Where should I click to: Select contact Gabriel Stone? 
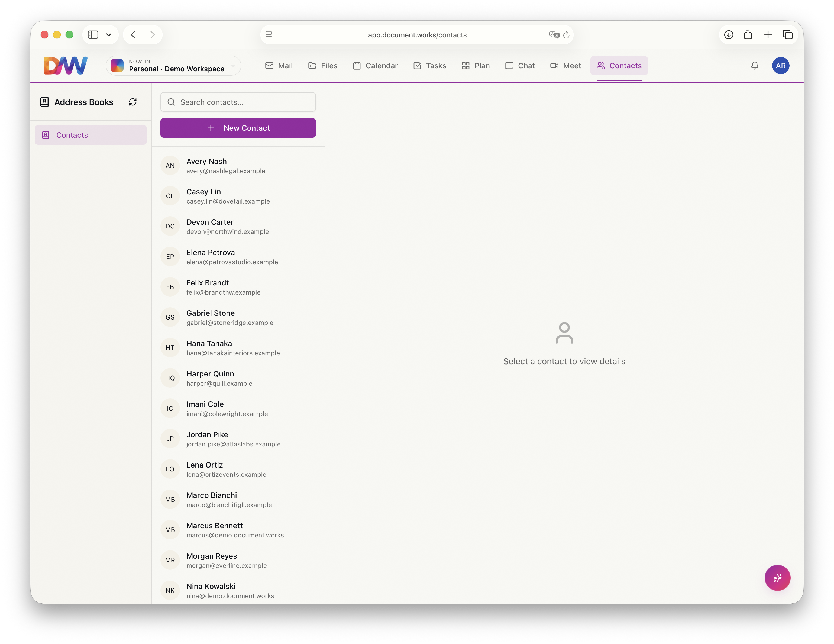coord(238,317)
